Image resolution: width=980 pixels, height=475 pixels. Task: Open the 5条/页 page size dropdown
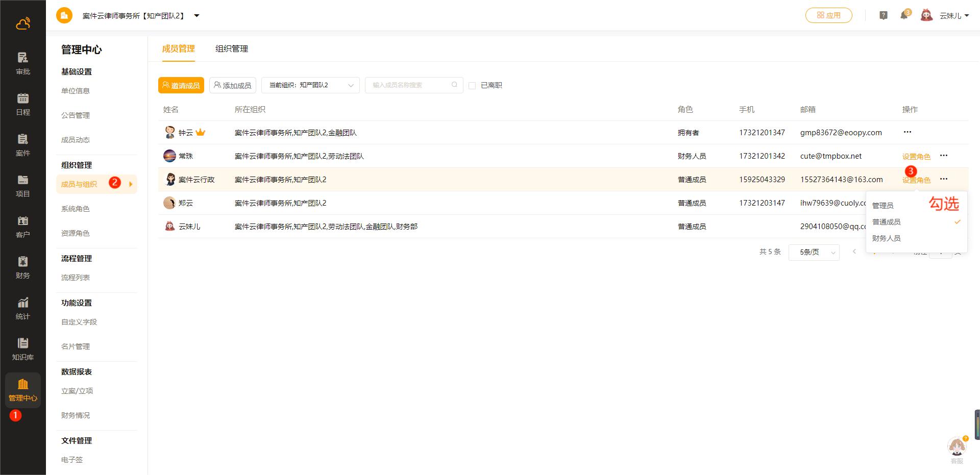[814, 252]
